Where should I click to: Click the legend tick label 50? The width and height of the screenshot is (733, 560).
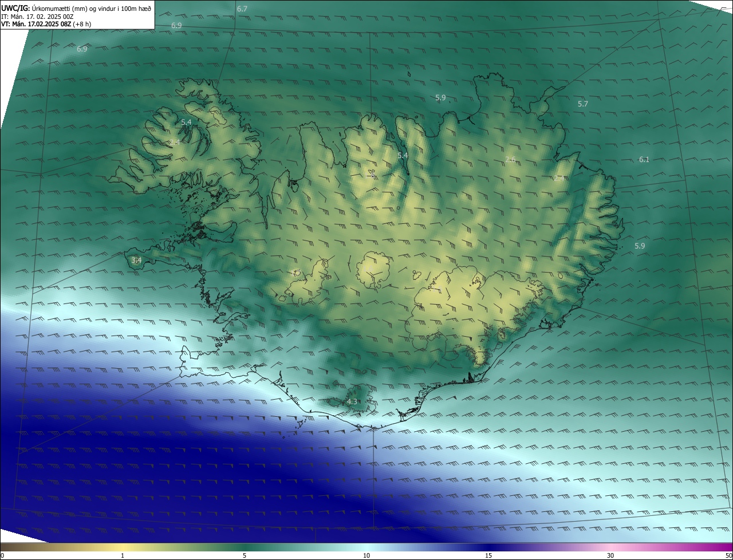(x=729, y=555)
